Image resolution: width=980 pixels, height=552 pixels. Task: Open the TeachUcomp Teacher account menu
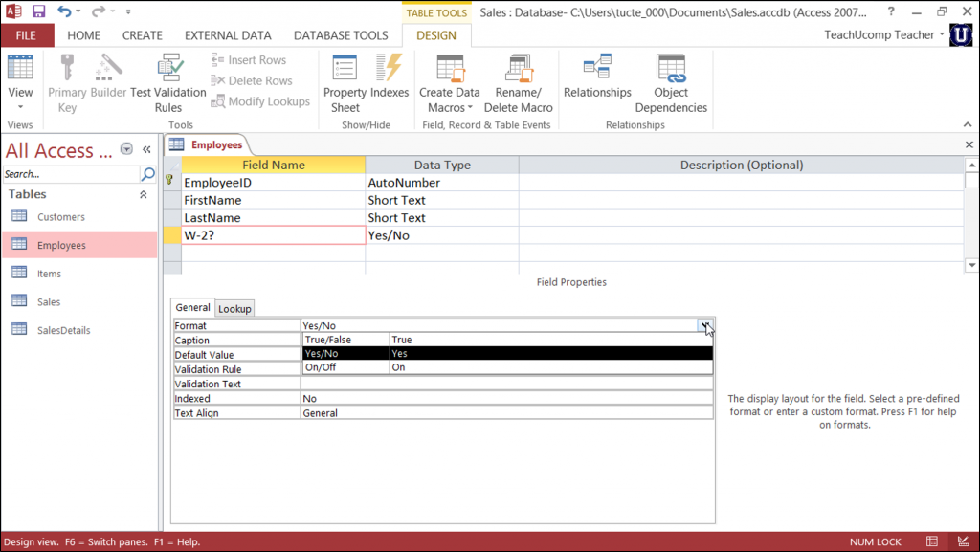click(x=883, y=35)
